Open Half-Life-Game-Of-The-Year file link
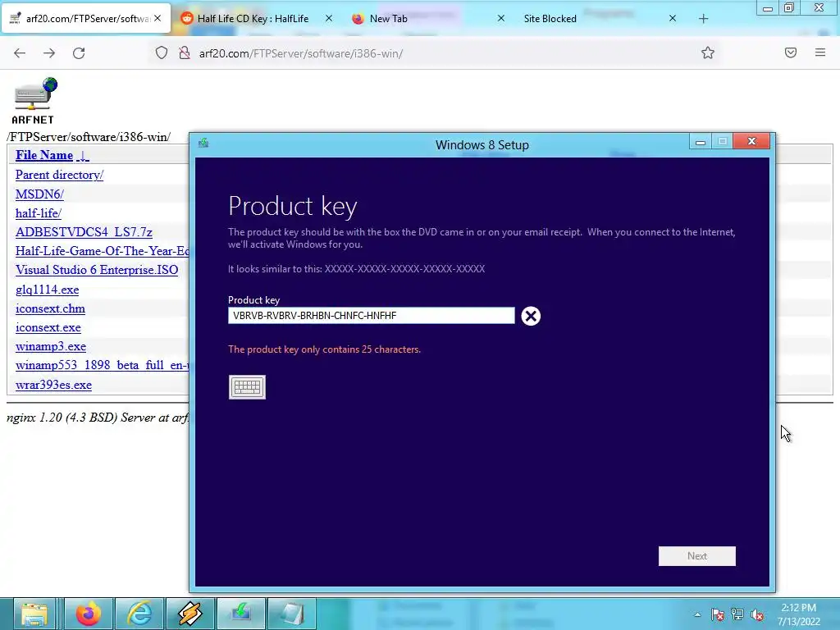The width and height of the screenshot is (840, 630). tap(103, 251)
